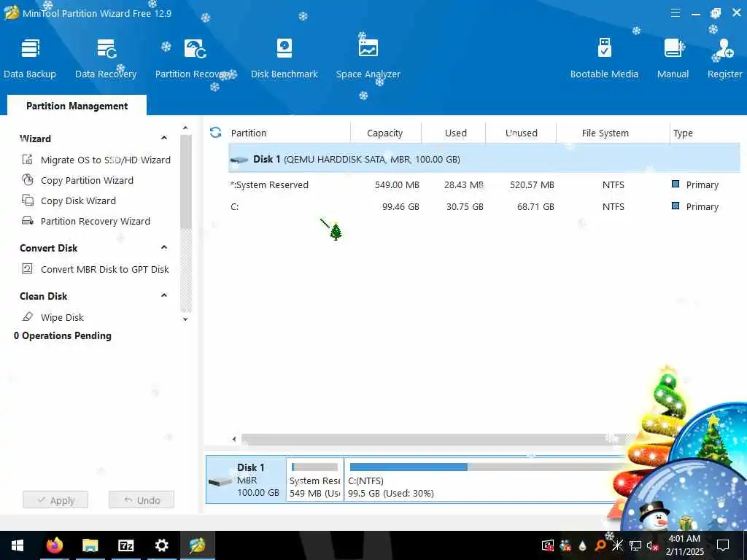Screen dimensions: 747x560
Task: Sort by the Capacity column header
Action: tap(385, 133)
